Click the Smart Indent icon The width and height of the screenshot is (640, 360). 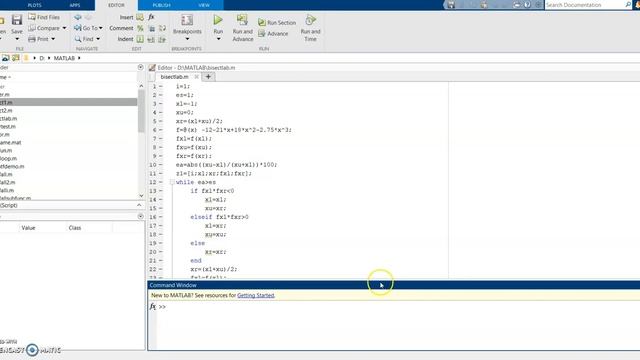pos(140,39)
